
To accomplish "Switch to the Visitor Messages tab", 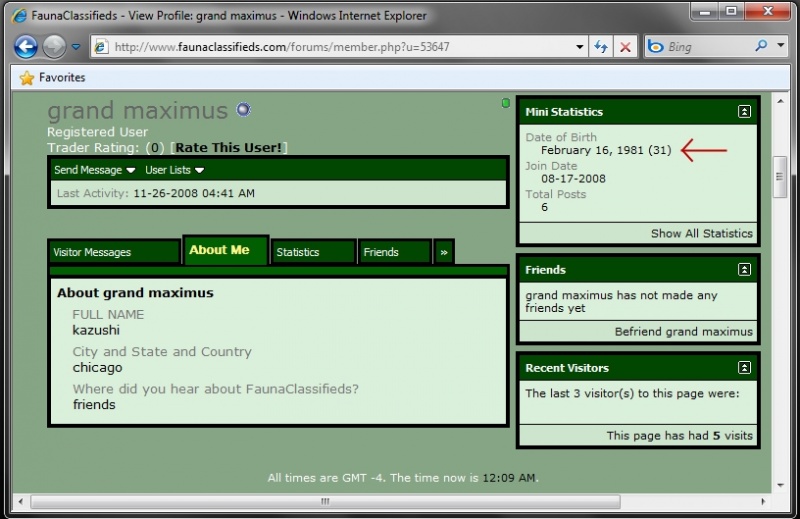I will 114,252.
